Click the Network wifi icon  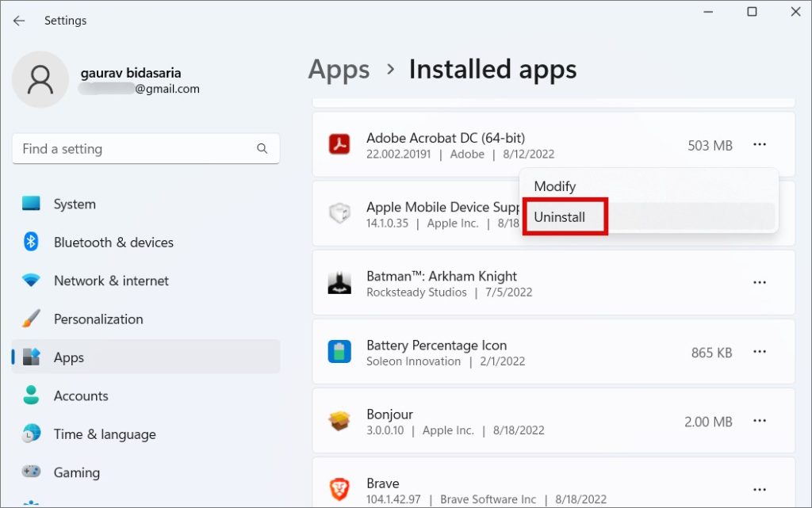(x=31, y=281)
